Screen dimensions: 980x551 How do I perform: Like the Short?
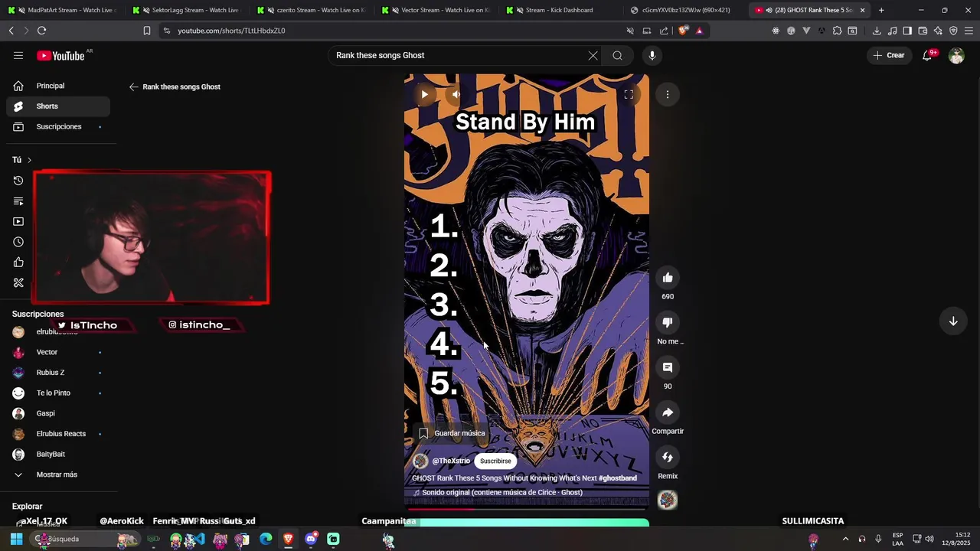coord(668,278)
